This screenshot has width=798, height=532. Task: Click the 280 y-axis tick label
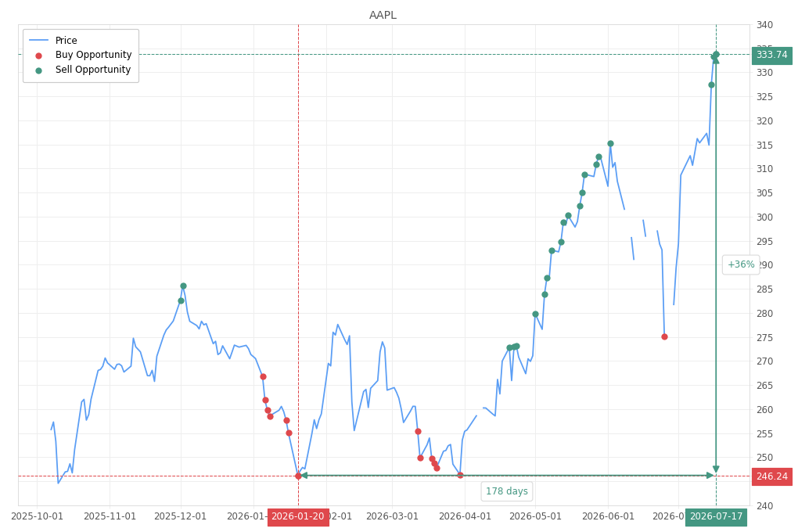coord(764,314)
